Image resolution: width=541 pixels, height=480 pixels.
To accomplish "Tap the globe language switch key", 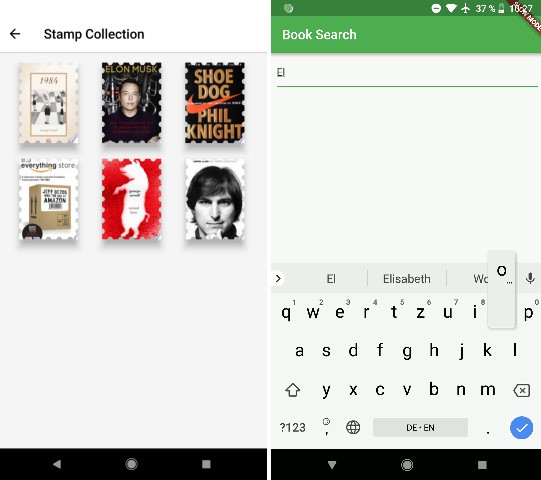I will 353,427.
